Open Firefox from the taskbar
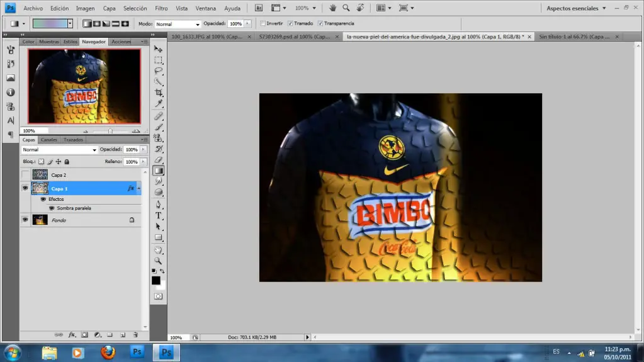644x362 pixels. click(x=108, y=353)
